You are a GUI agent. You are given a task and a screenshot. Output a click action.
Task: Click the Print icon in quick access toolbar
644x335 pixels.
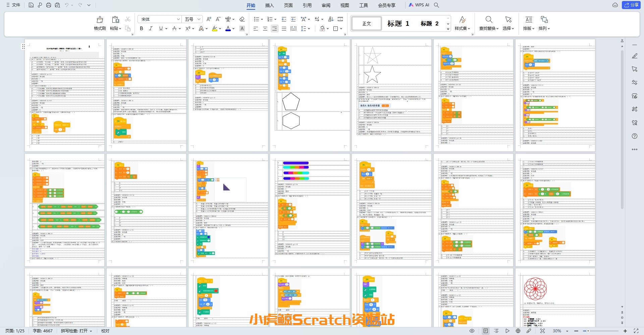[x=49, y=5]
